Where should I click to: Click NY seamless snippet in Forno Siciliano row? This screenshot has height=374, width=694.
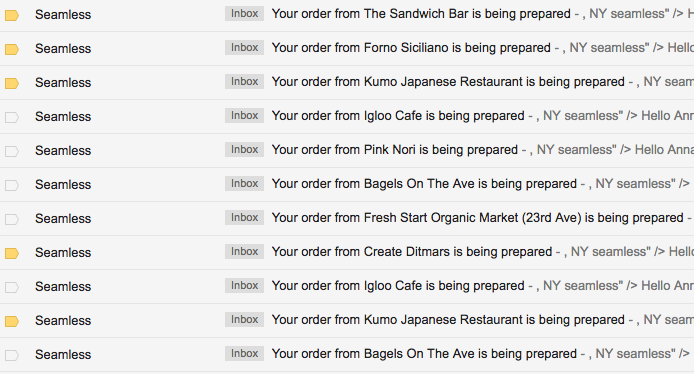click(609, 48)
